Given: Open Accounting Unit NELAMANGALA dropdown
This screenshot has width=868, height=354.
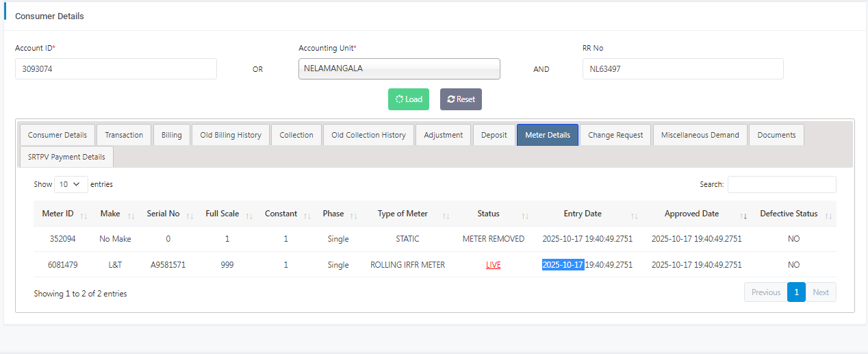Looking at the screenshot, I should coord(399,68).
